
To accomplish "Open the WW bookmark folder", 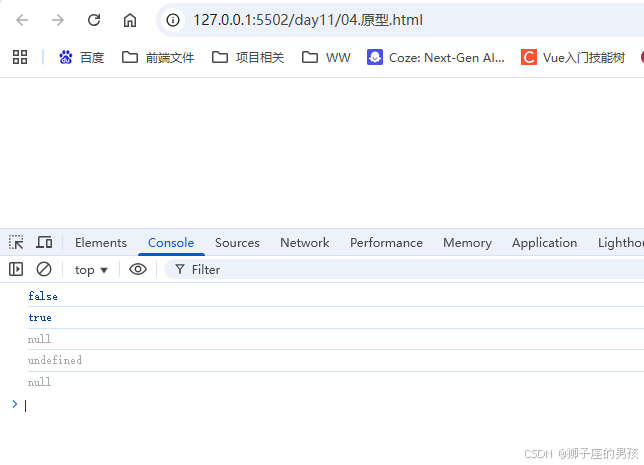I will 326,57.
